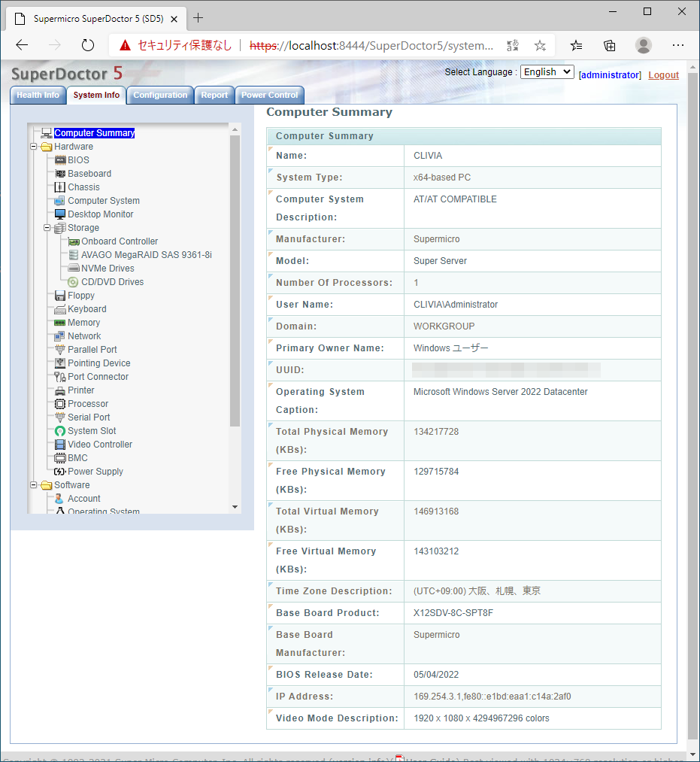Click the BIOS release date 05/04/2022
700x762 pixels.
[x=436, y=675]
